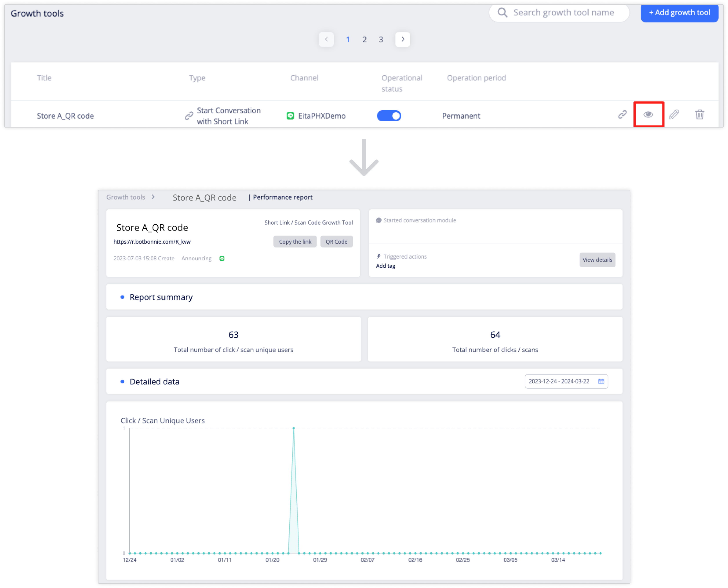Click Add growth tool button
728x588 pixels.
(679, 13)
